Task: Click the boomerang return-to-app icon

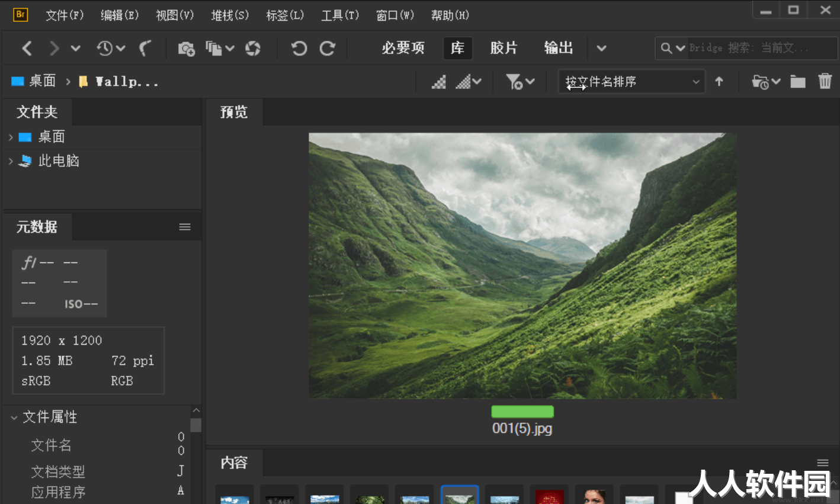Action: [145, 49]
